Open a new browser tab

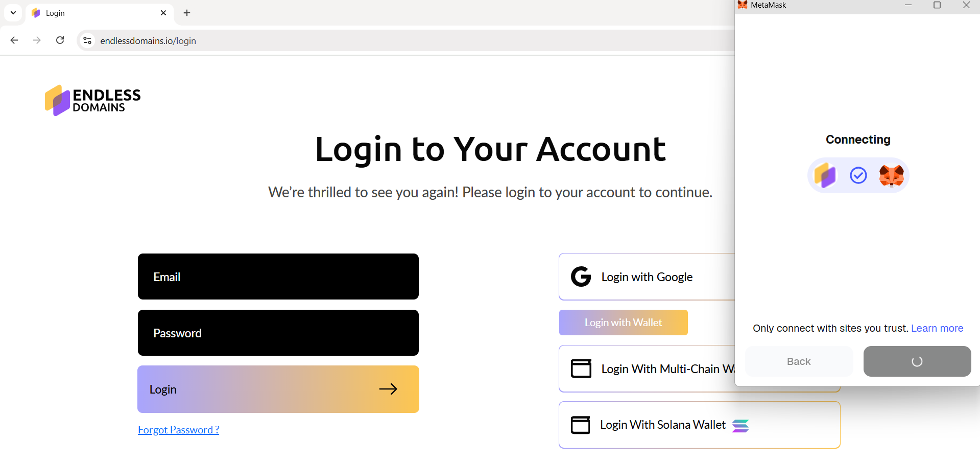point(187,13)
